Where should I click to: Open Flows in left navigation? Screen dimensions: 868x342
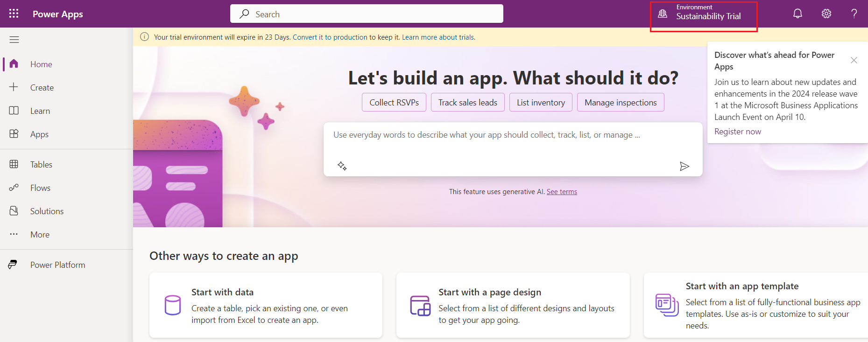point(40,188)
